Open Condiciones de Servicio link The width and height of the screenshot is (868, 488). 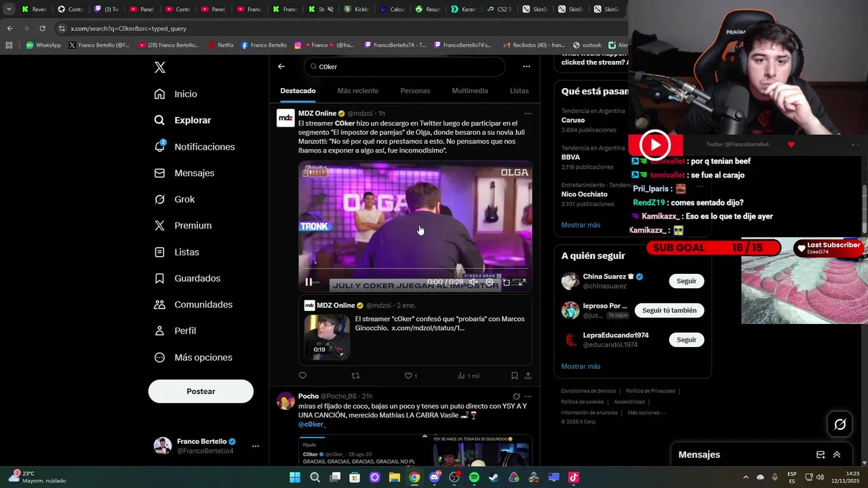(588, 391)
